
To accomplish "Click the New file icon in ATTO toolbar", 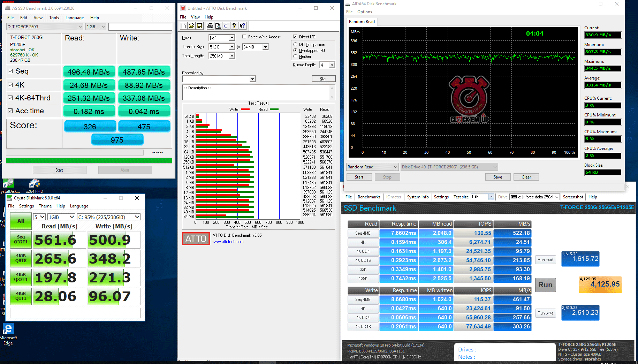I will (184, 26).
